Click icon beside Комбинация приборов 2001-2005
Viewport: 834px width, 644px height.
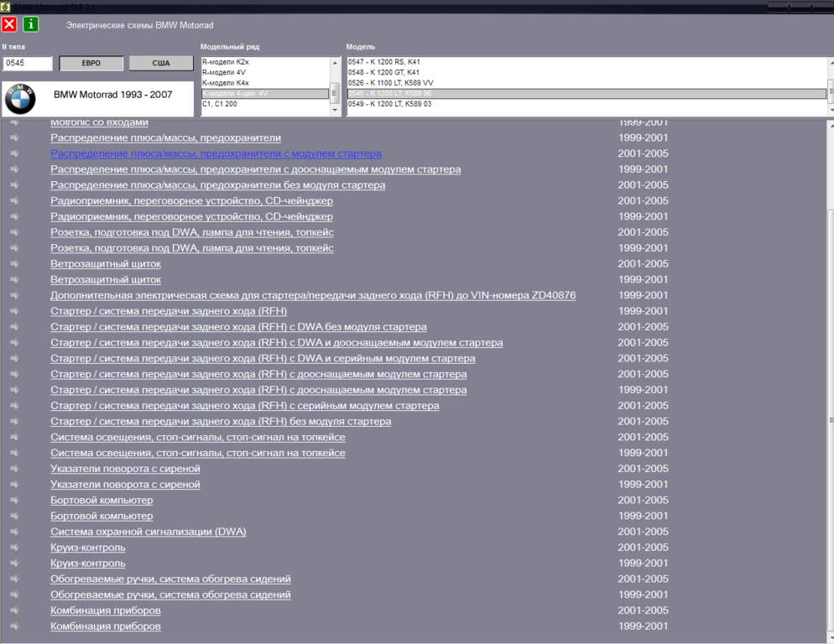(14, 610)
